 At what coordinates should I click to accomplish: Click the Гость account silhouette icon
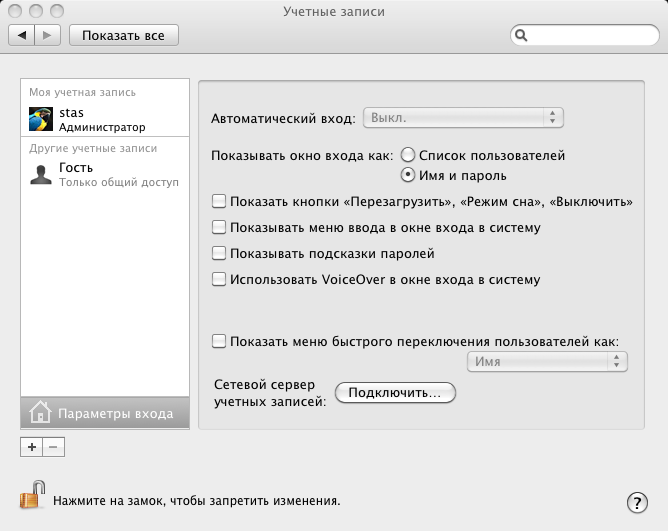(x=41, y=174)
